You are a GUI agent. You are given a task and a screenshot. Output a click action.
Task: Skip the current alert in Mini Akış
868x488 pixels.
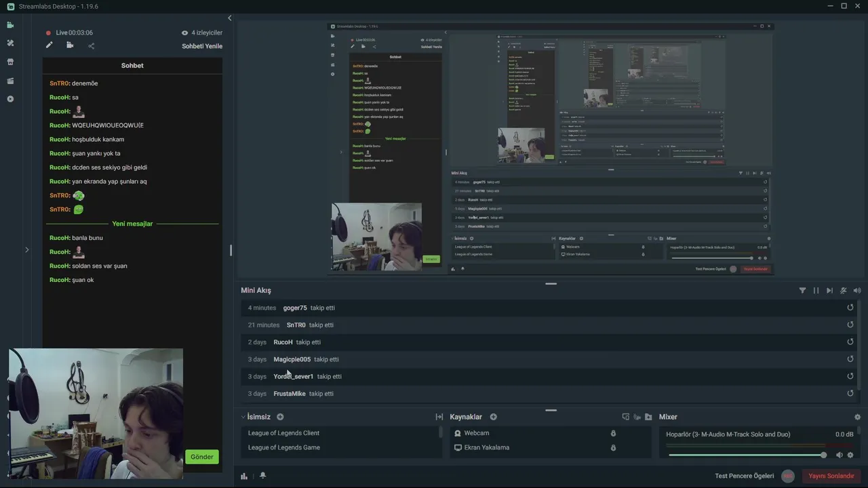pos(829,290)
